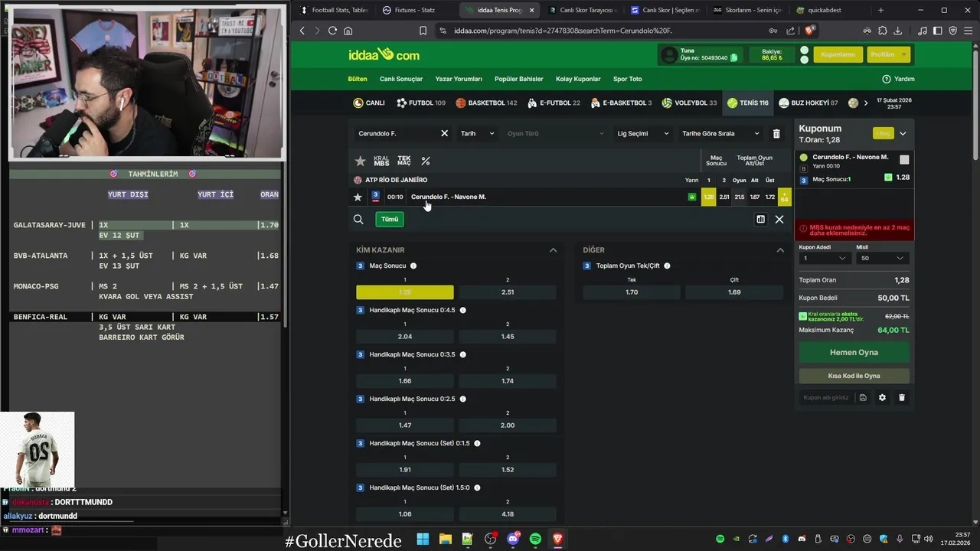This screenshot has width=980, height=551.
Task: Select the Tümü filter button
Action: (390, 219)
